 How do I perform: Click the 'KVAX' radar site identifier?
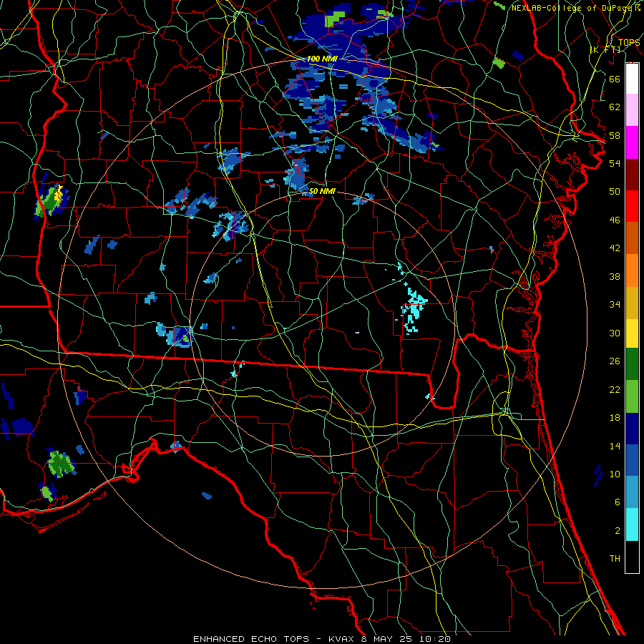point(343,639)
